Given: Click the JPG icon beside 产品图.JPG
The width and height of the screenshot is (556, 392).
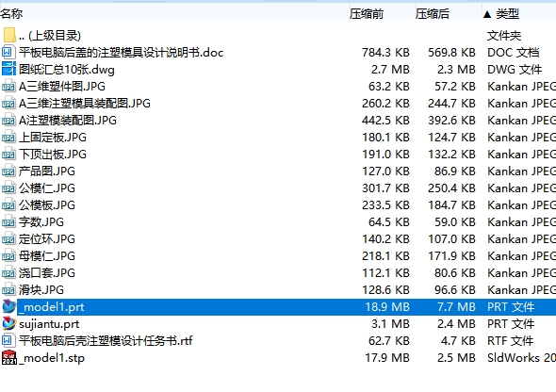Looking at the screenshot, I should coord(8,171).
